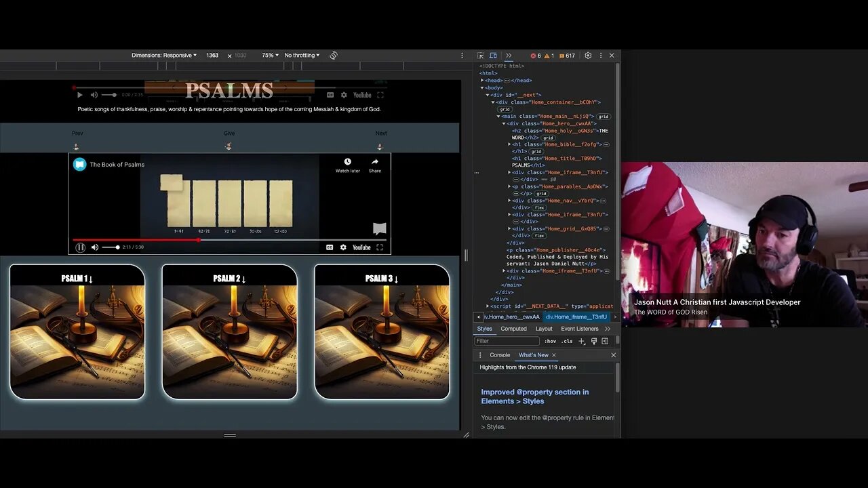
Task: Click the Next navigation link
Action: (381, 133)
